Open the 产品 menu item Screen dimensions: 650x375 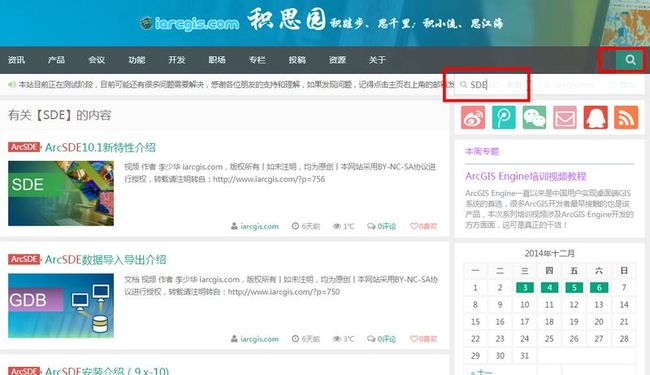tap(56, 60)
